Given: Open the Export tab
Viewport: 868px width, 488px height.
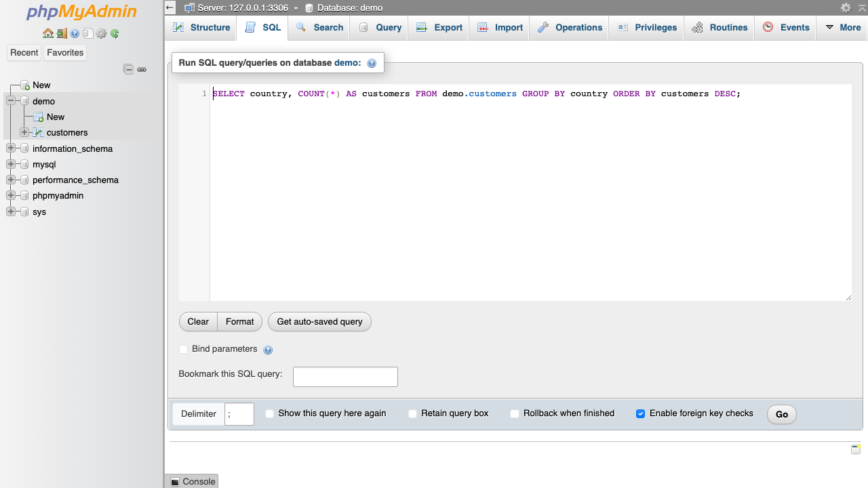Looking at the screenshot, I should tap(439, 28).
